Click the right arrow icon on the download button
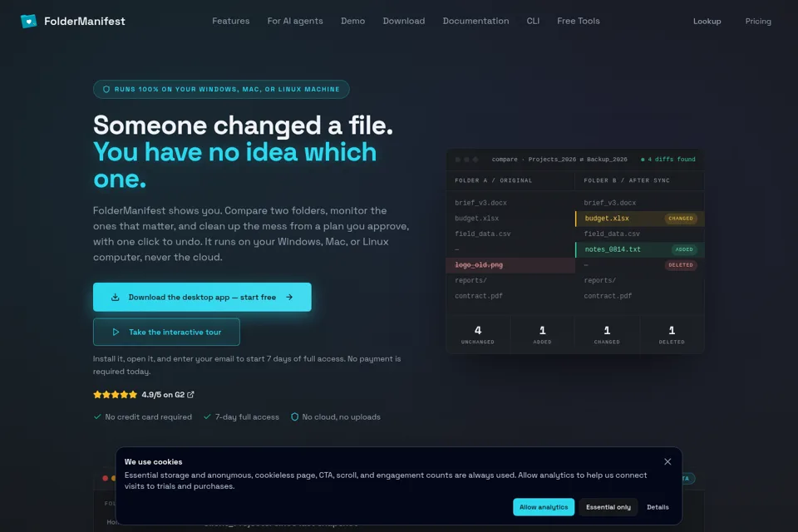The width and height of the screenshot is (798, 532). click(289, 297)
